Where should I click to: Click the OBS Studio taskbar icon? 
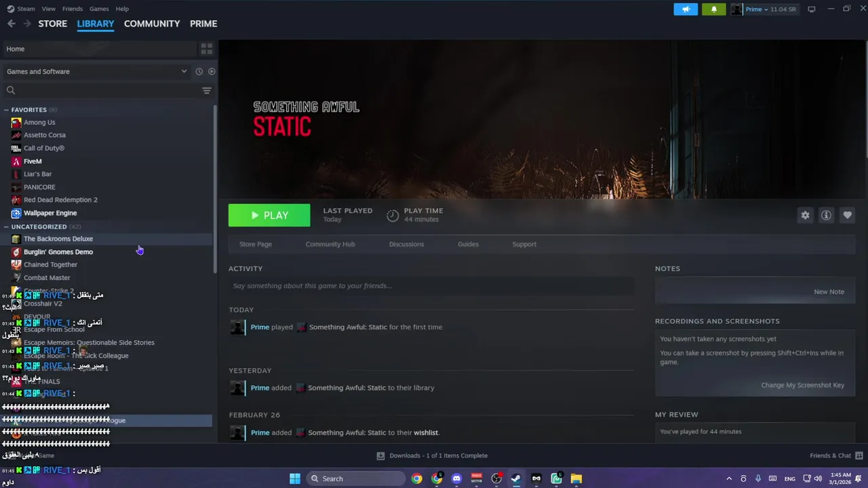click(496, 479)
